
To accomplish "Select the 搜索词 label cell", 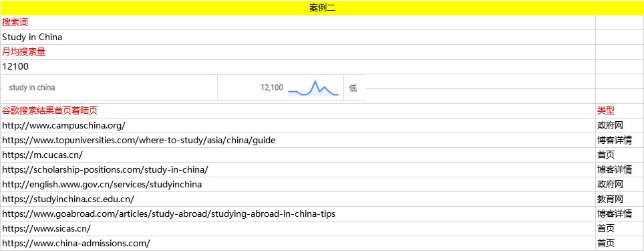I will click(298, 23).
